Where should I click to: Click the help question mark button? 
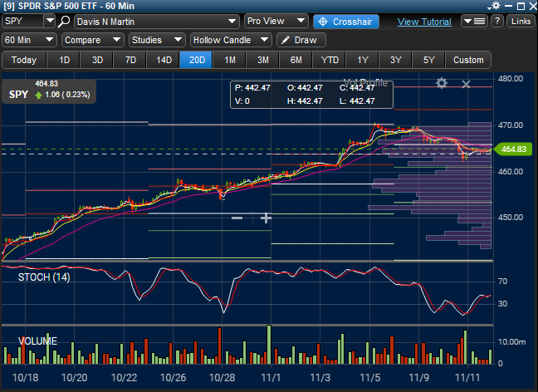point(497,22)
